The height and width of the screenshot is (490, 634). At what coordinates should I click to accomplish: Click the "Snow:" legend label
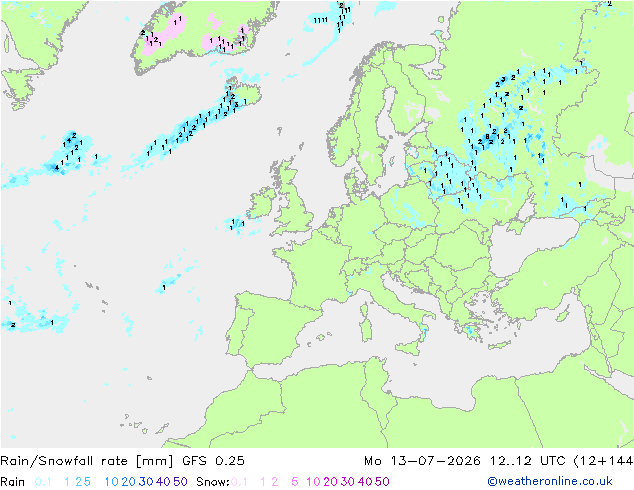coord(213,482)
